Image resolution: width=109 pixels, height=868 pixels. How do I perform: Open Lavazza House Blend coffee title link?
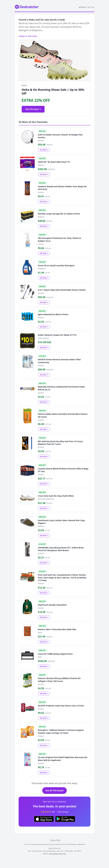(63, 470)
